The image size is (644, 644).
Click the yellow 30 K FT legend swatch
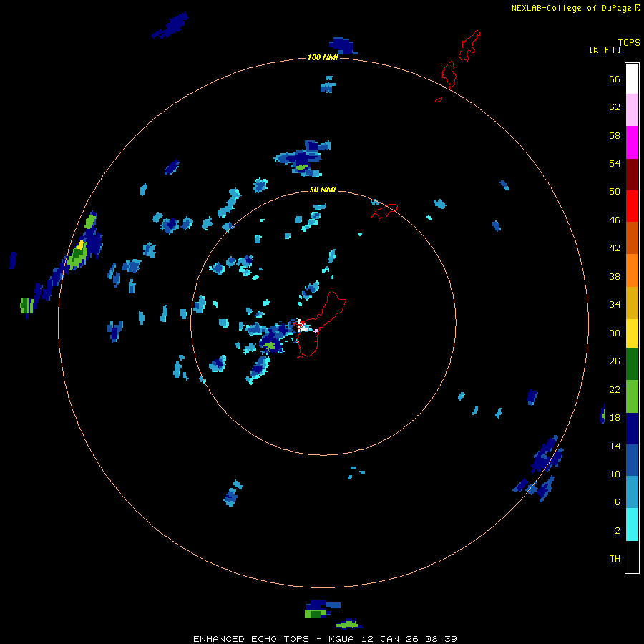pos(632,333)
